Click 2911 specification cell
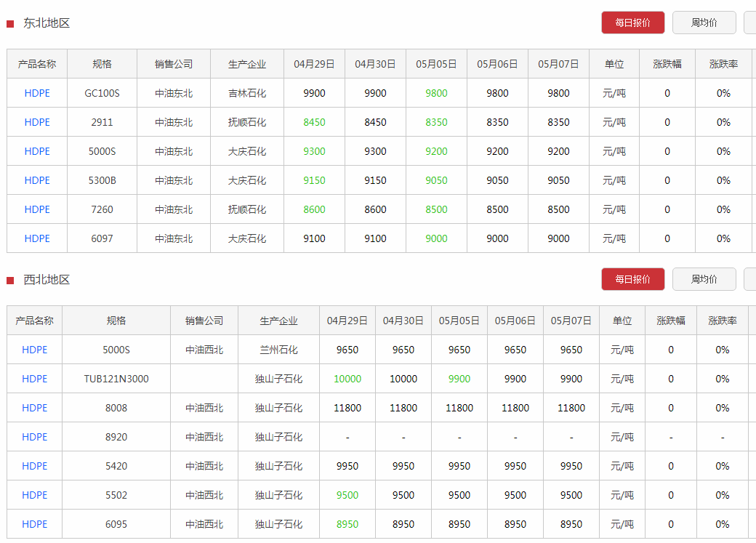Viewport: 756px width, 543px height. click(x=102, y=122)
